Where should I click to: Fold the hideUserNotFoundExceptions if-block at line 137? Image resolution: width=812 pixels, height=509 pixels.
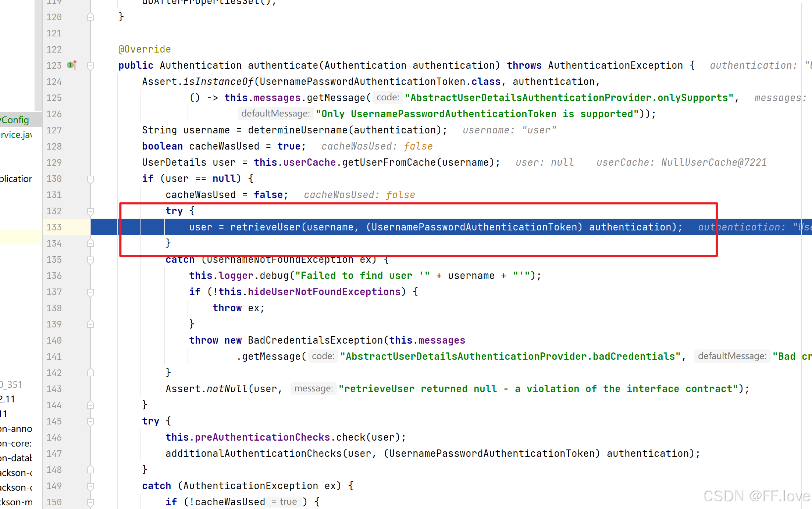click(x=90, y=292)
